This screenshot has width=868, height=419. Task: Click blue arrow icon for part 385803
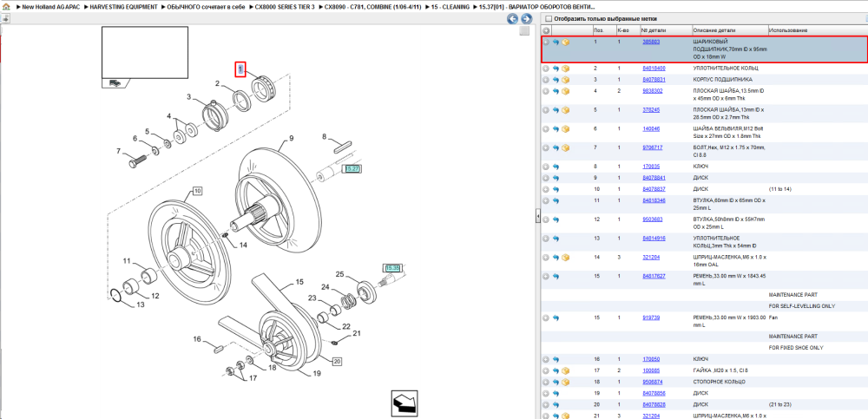click(x=556, y=42)
